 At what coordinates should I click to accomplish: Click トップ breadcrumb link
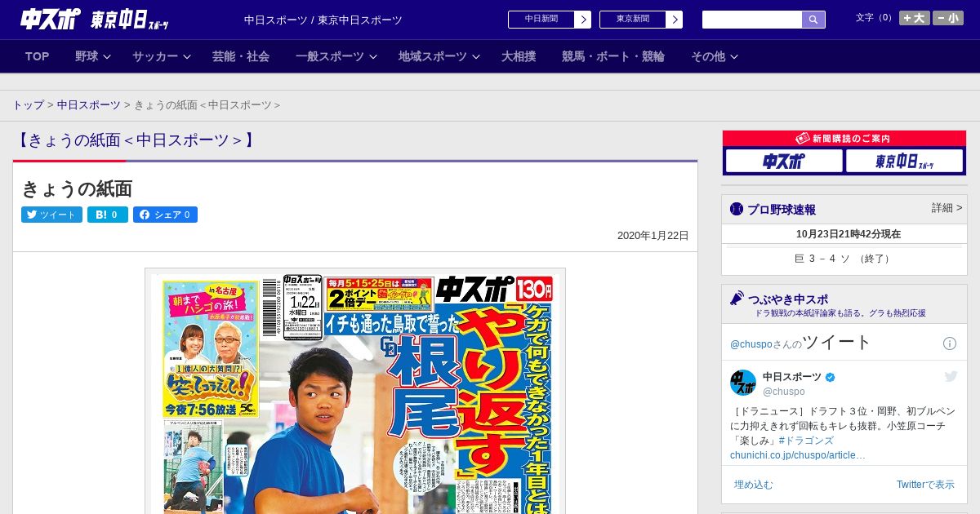click(x=28, y=105)
